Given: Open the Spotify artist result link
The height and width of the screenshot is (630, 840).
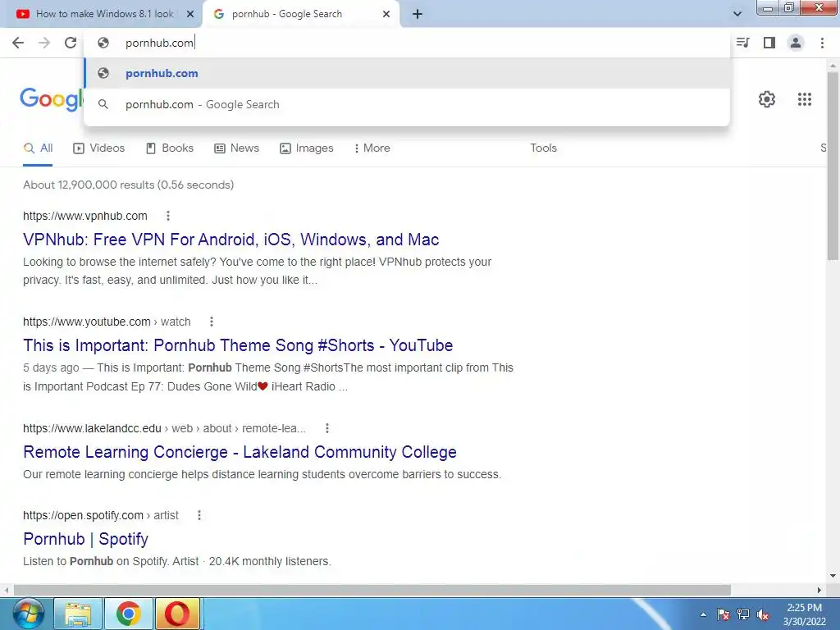Looking at the screenshot, I should click(85, 539).
